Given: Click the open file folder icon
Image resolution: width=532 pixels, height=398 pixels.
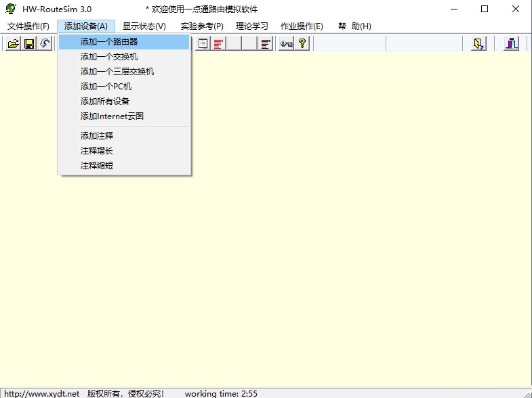Looking at the screenshot, I should [x=14, y=43].
